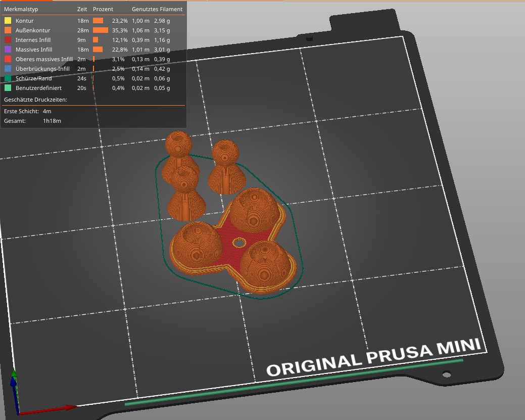Click the Außenkontur percentage bar
This screenshot has width=525, height=420.
click(101, 30)
